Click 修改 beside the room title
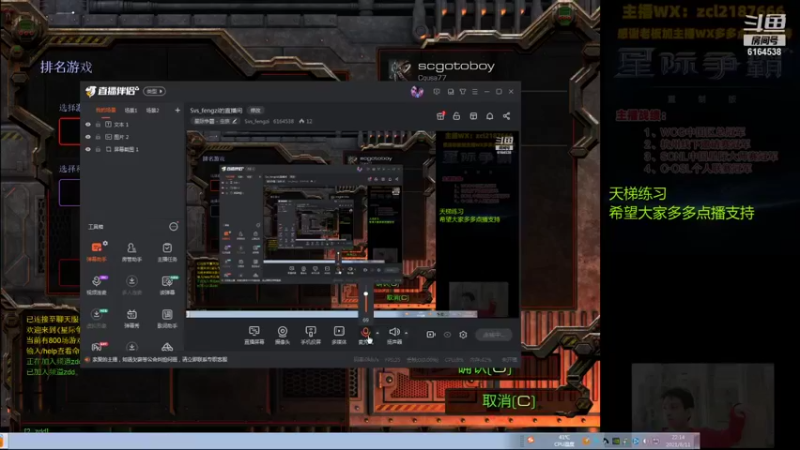The width and height of the screenshot is (800, 450). pyautogui.click(x=255, y=110)
